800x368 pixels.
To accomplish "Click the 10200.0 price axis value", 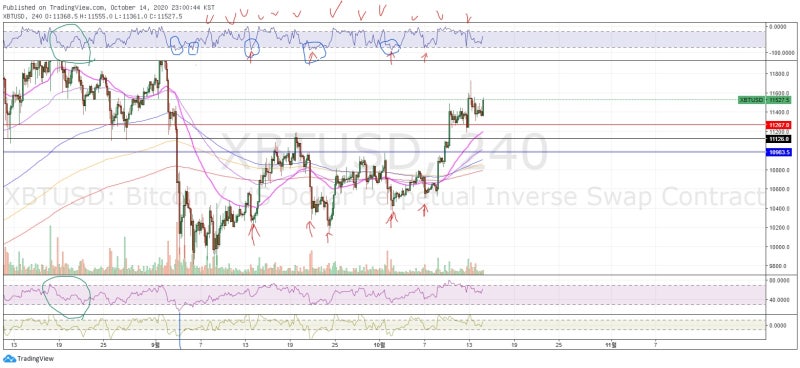I will click(779, 228).
